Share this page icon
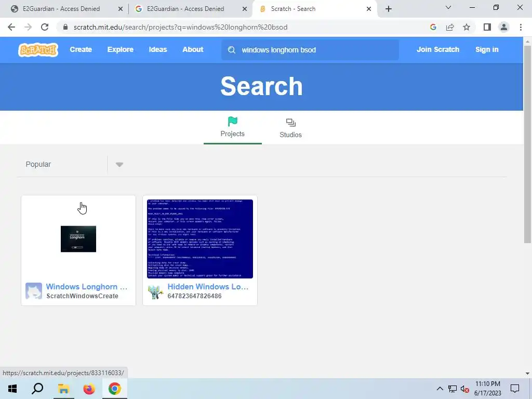 pyautogui.click(x=450, y=27)
